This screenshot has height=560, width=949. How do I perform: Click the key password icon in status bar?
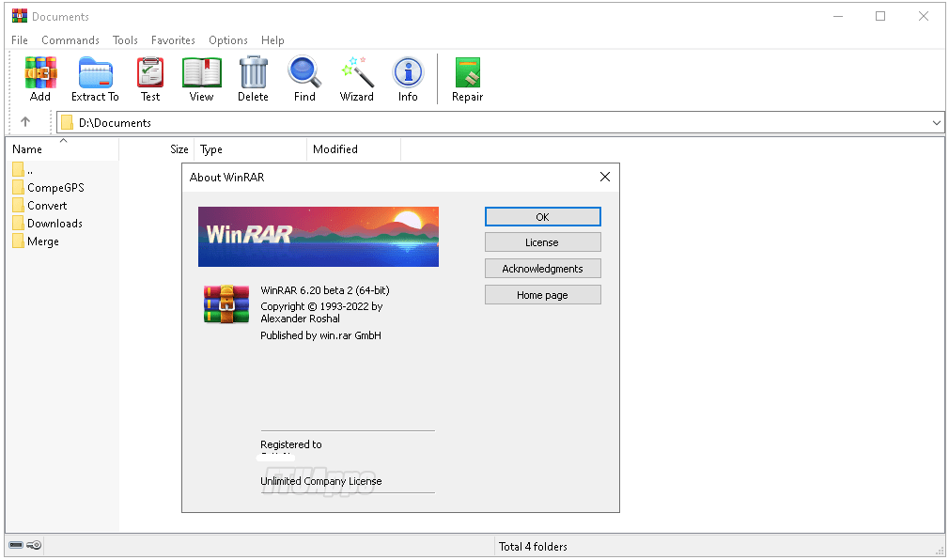[x=34, y=546]
